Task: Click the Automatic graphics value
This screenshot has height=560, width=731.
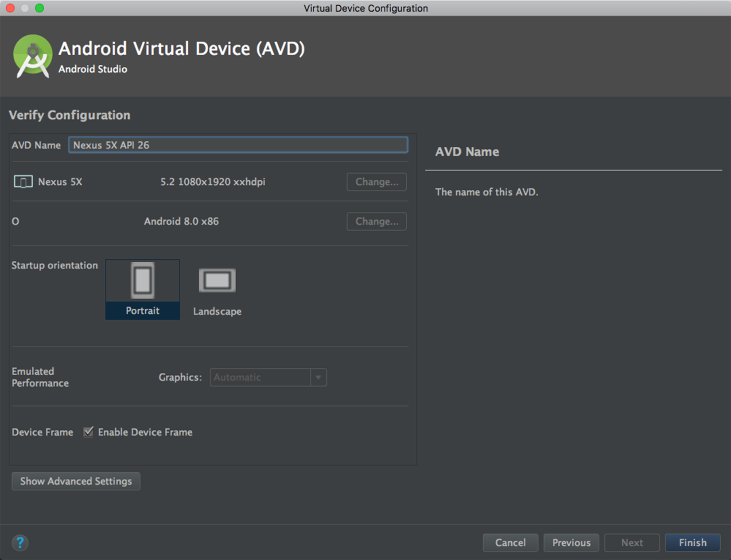Action: pyautogui.click(x=237, y=377)
